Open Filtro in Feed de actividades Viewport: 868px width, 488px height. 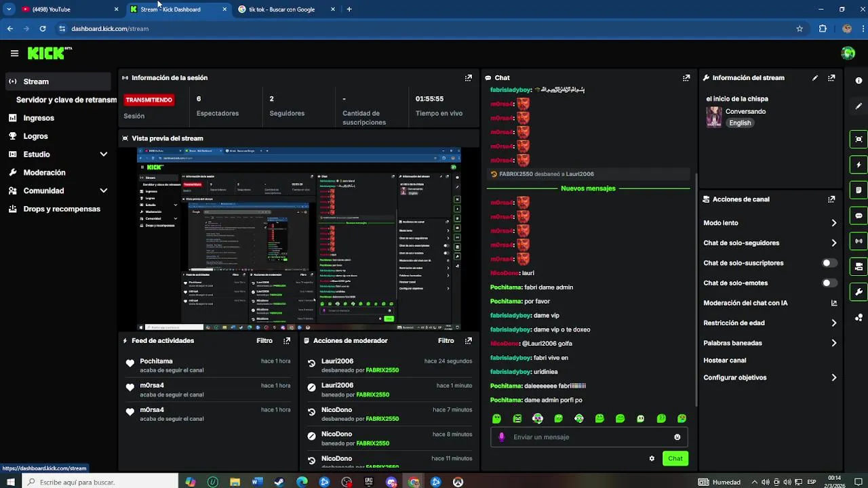click(x=264, y=341)
